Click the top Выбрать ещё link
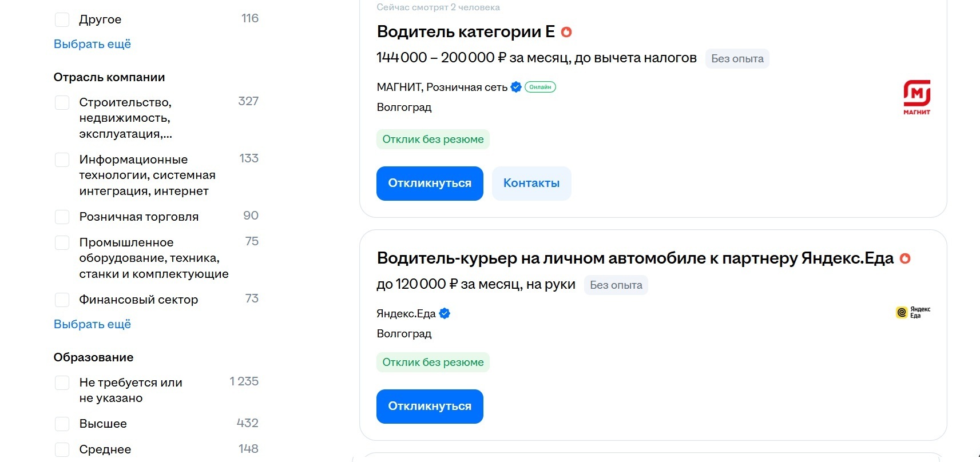 point(92,43)
